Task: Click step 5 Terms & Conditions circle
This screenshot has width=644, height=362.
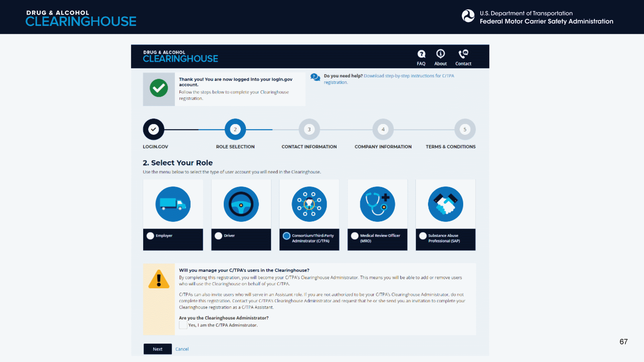Action: (x=465, y=129)
